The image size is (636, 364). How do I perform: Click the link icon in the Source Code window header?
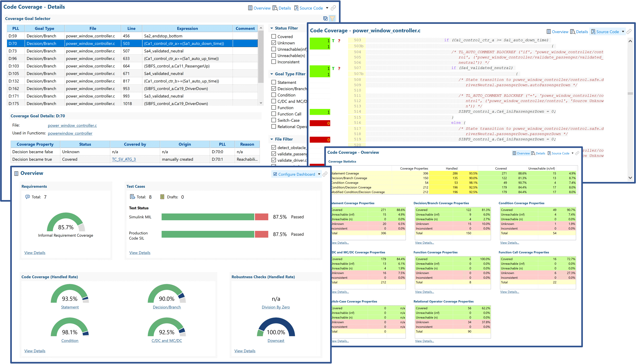[629, 31]
